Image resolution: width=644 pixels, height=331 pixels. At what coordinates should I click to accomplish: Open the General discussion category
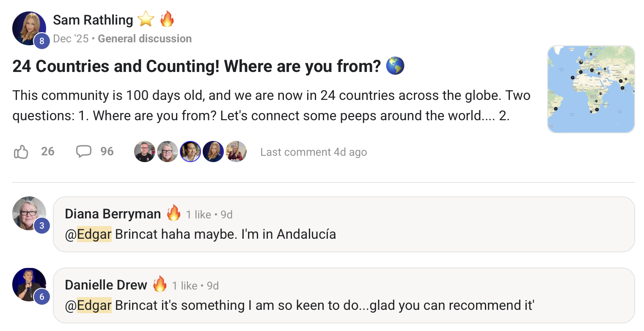coord(145,39)
